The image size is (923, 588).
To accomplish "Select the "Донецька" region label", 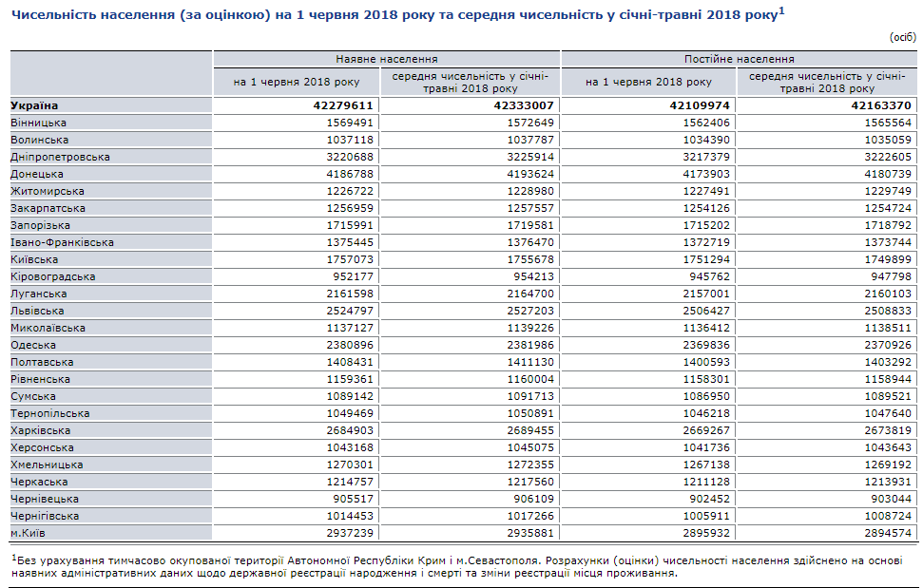I will pyautogui.click(x=37, y=174).
